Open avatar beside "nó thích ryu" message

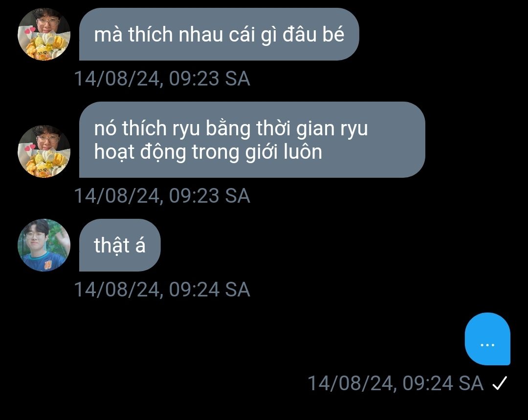click(44, 151)
